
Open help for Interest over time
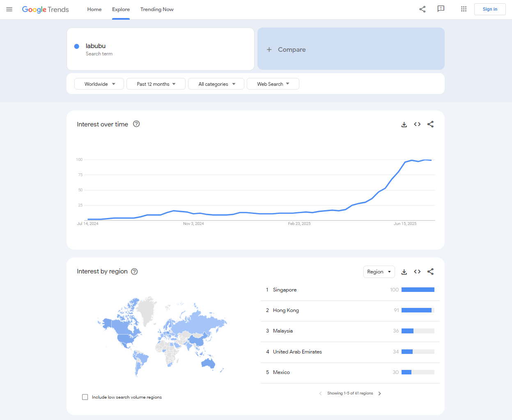tap(136, 124)
